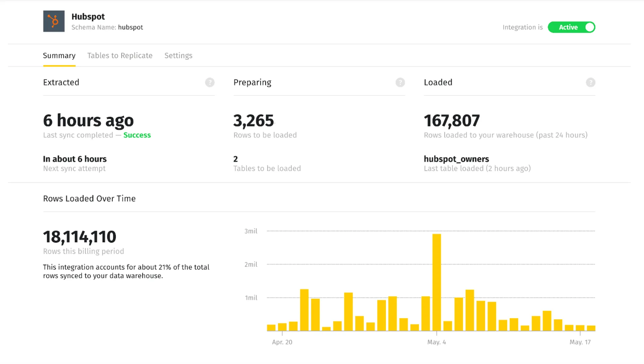Toggle the Active integration switch
This screenshot has width=644, height=364.
coord(571,27)
